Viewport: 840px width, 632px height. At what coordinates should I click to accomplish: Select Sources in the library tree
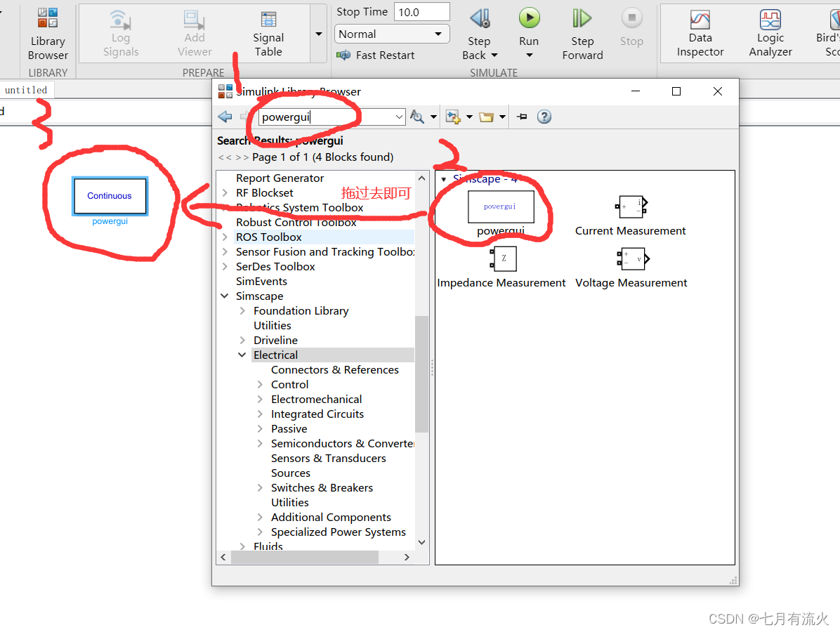click(x=290, y=473)
